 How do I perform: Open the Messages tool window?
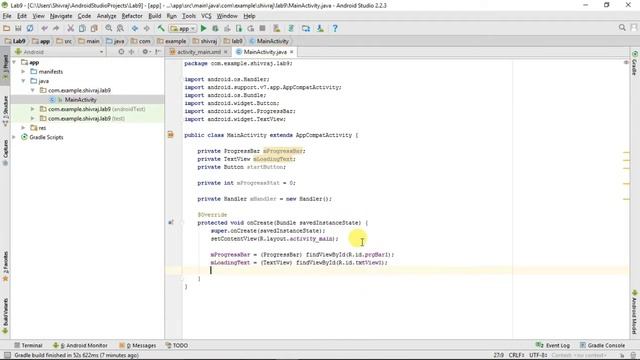coord(137,345)
